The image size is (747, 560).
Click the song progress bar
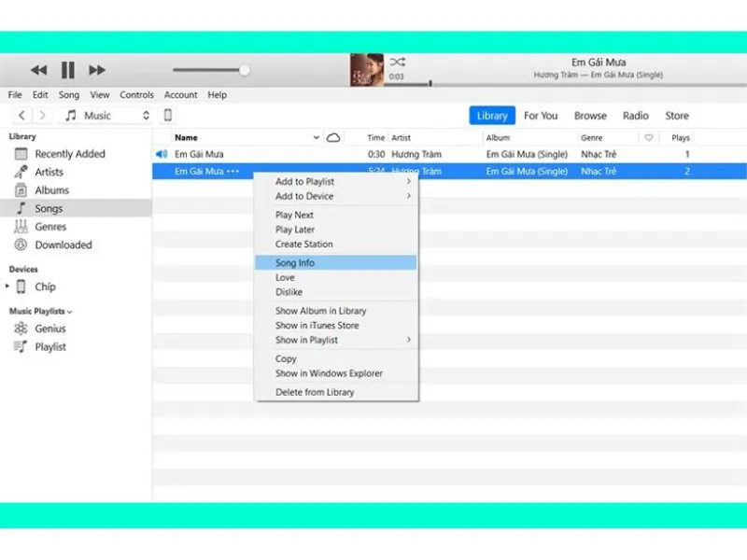(565, 85)
